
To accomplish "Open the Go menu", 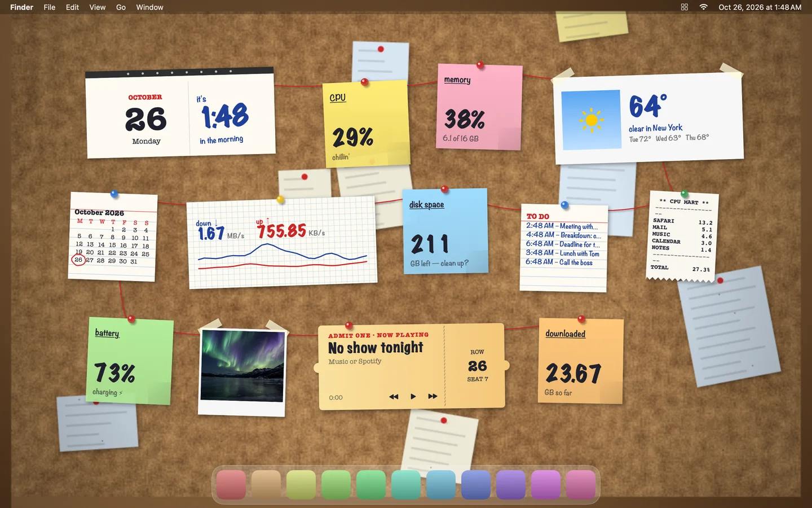I will [x=121, y=7].
